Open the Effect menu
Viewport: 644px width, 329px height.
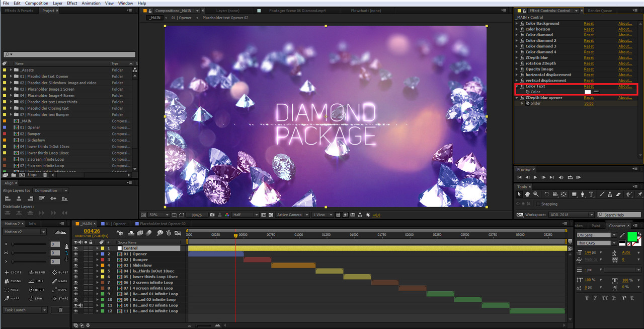(72, 3)
